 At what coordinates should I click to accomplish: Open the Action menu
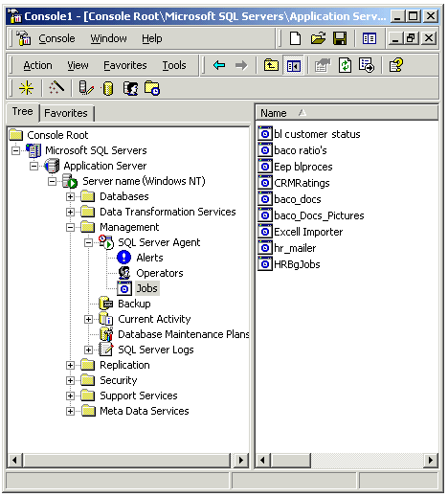37,65
